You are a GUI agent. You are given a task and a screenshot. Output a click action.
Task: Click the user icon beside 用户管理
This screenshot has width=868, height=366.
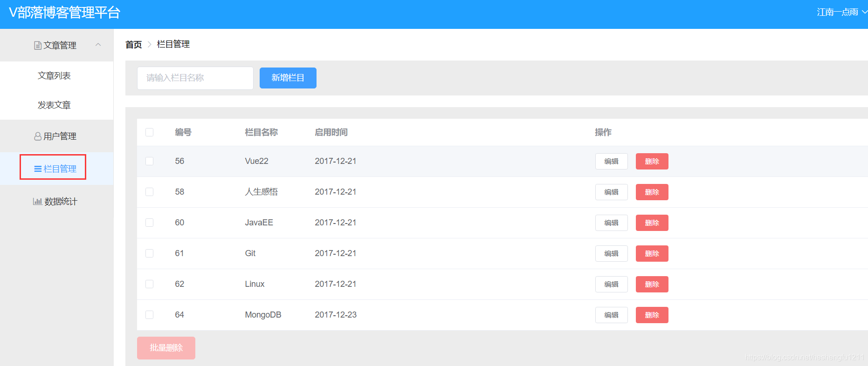[38, 136]
